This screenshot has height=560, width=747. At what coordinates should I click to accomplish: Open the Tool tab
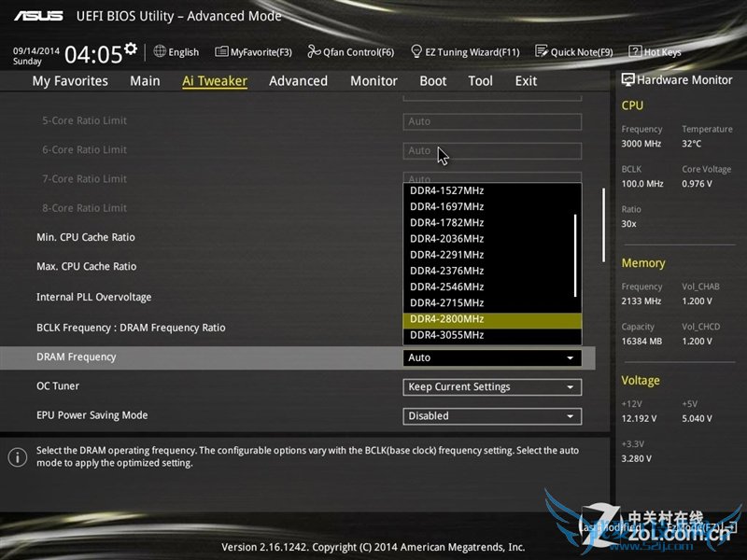tap(480, 81)
